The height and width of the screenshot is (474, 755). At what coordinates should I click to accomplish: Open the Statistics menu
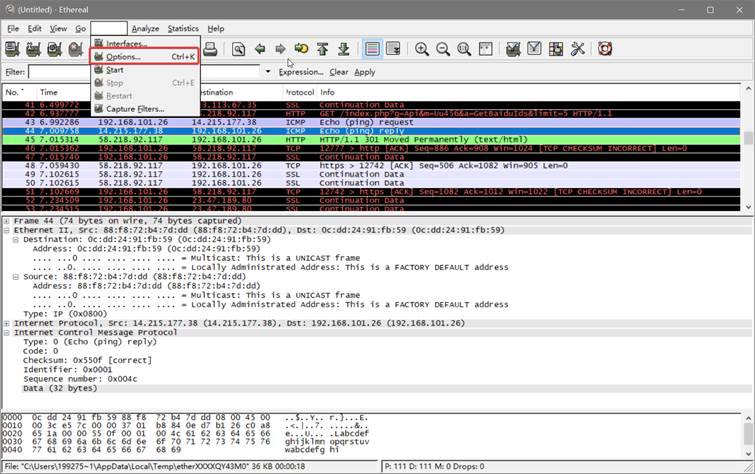[x=183, y=28]
